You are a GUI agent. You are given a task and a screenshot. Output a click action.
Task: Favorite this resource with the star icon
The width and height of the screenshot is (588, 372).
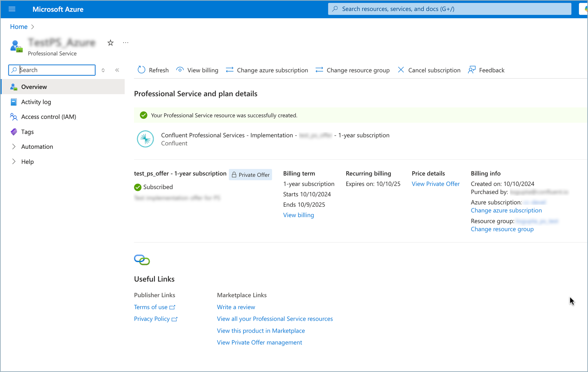(111, 43)
